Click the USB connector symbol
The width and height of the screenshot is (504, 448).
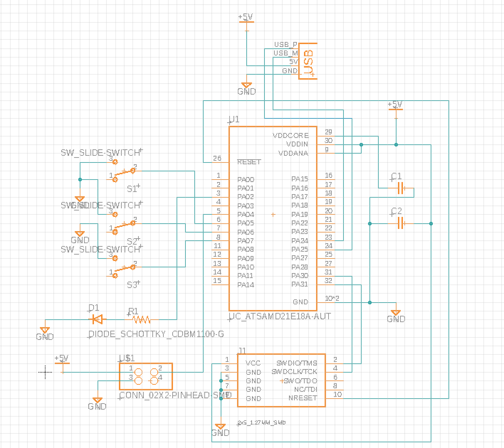308,61
